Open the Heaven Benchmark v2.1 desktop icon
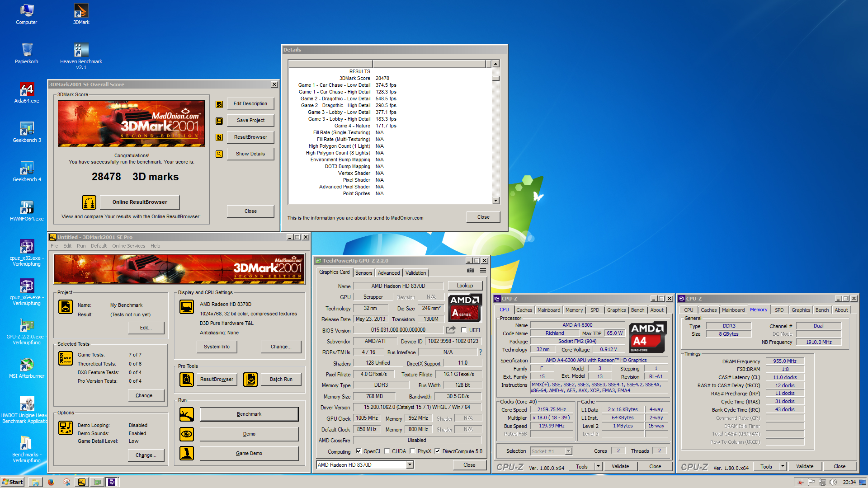Viewport: 868px width, 488px height. tap(81, 56)
